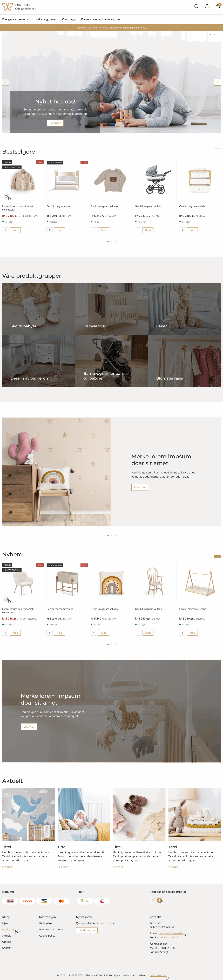Select first slide dot at hero top right

(210, 35)
